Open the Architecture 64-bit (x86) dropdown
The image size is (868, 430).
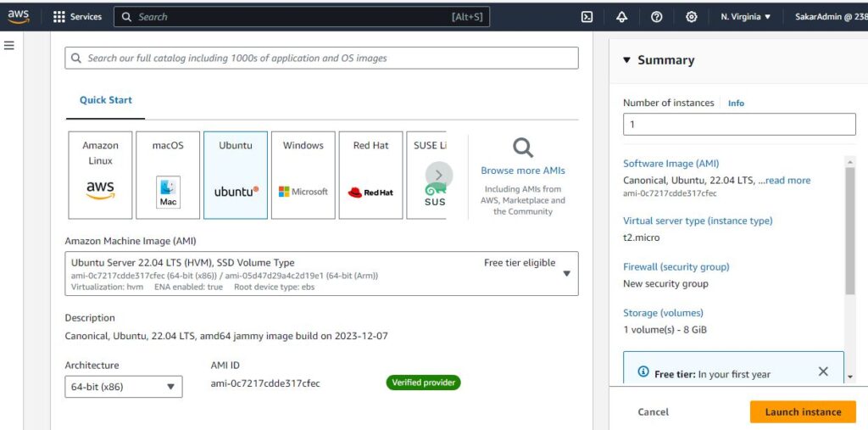tap(124, 387)
